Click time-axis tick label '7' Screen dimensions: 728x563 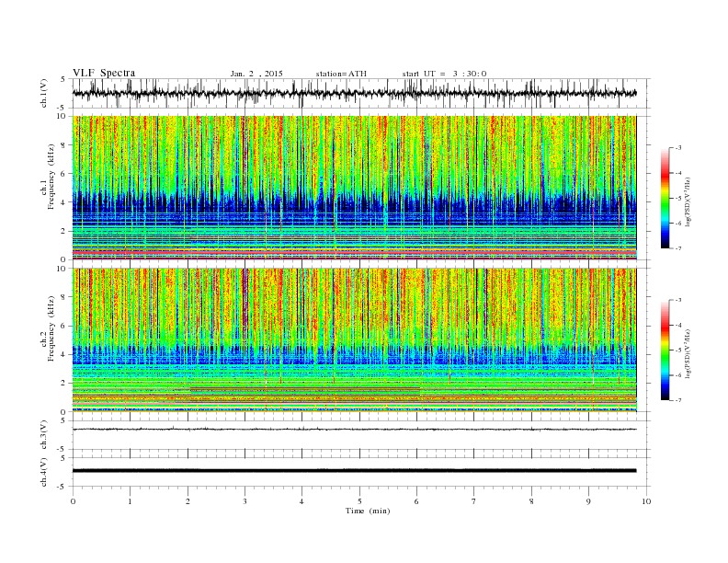pos(474,501)
